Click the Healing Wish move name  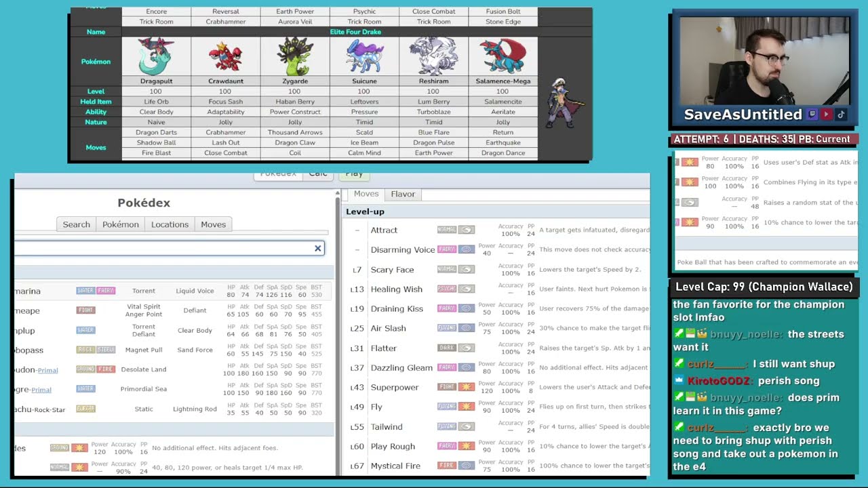[397, 289]
